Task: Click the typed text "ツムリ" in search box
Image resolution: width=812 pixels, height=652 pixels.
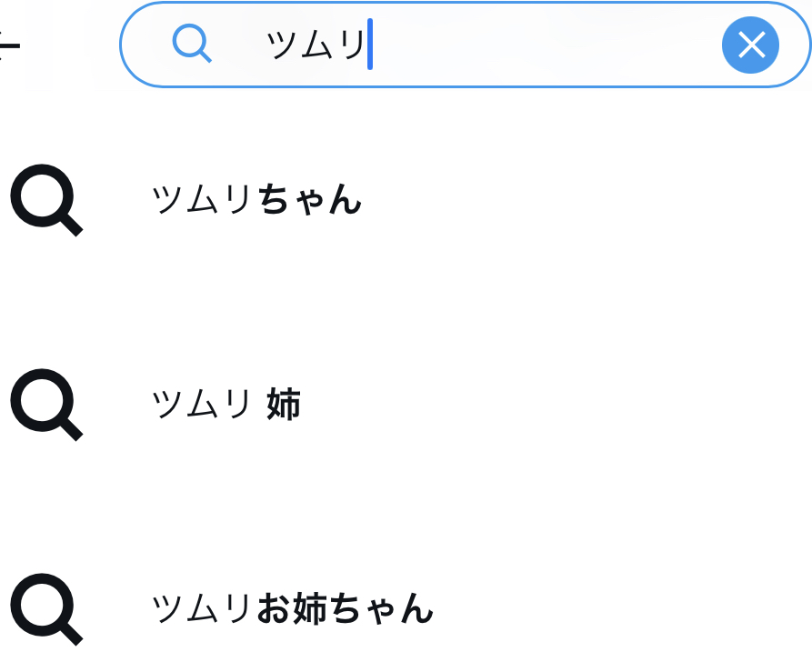Action: click(x=315, y=45)
